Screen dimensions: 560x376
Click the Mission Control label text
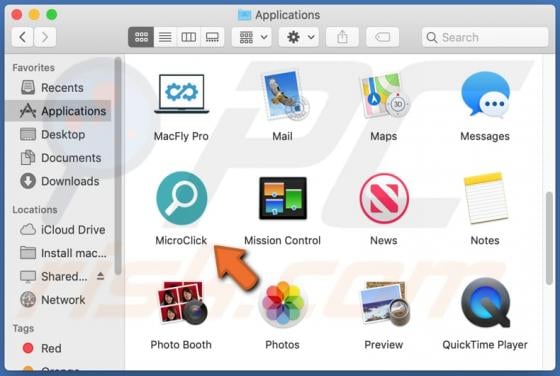point(282,240)
